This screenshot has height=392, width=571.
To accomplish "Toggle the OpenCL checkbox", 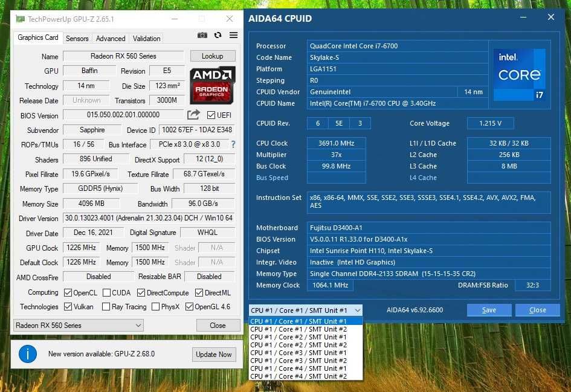I will coord(68,292).
